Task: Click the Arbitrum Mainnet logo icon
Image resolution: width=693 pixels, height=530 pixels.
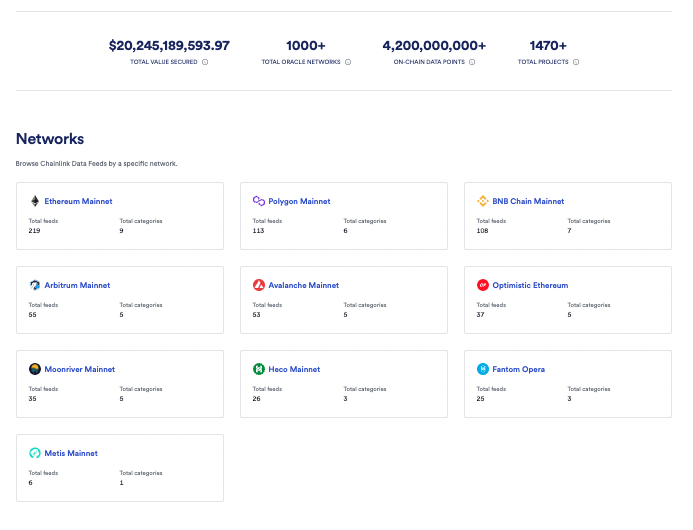Action: coord(35,285)
